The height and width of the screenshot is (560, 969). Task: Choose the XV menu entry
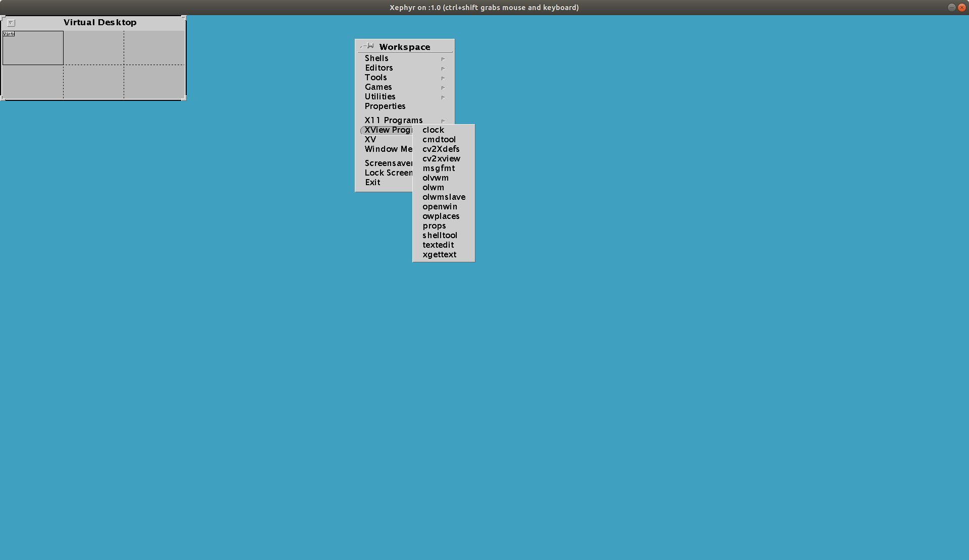click(370, 140)
